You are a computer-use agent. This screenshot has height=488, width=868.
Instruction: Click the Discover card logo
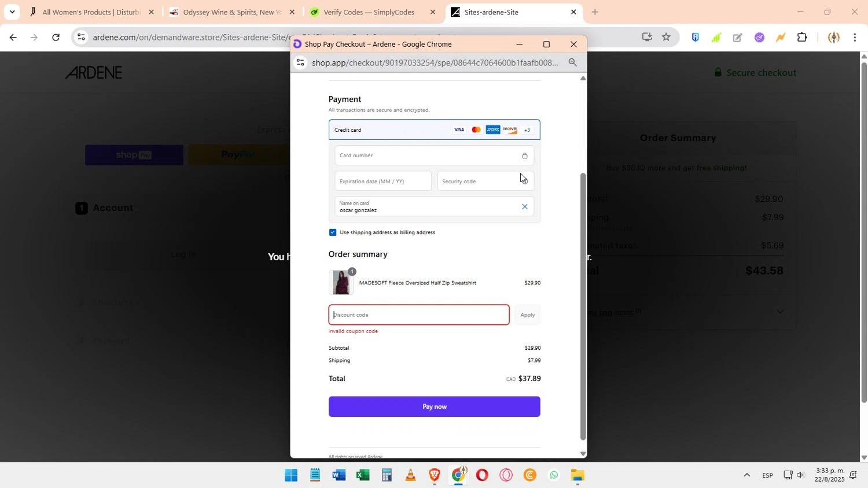tap(510, 130)
